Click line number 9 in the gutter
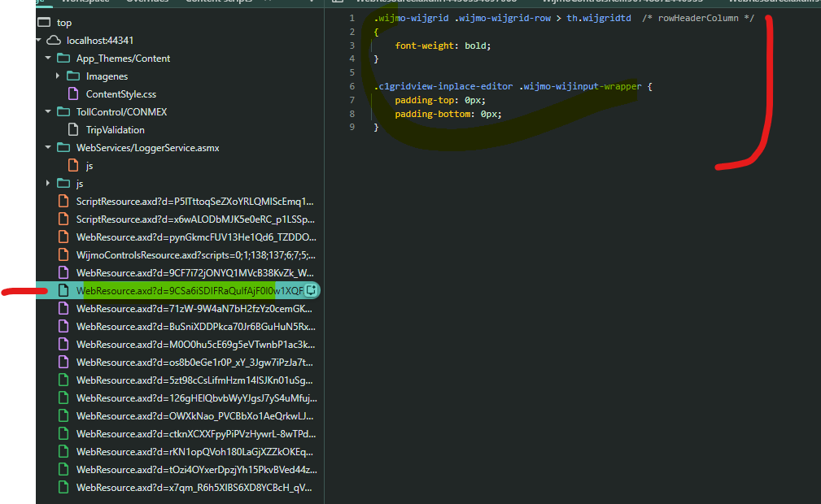Viewport: 821px width, 504px height. tap(352, 127)
